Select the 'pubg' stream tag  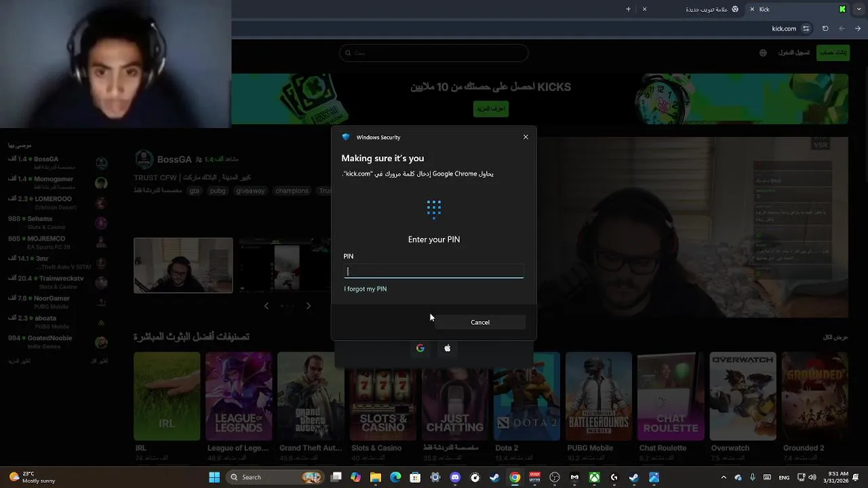point(218,191)
